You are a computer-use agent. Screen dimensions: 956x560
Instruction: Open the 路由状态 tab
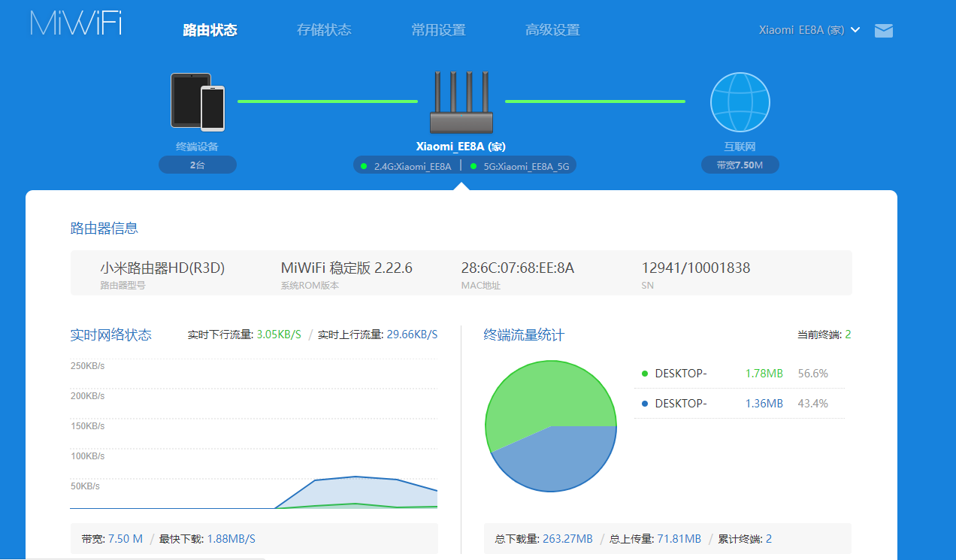click(x=210, y=30)
